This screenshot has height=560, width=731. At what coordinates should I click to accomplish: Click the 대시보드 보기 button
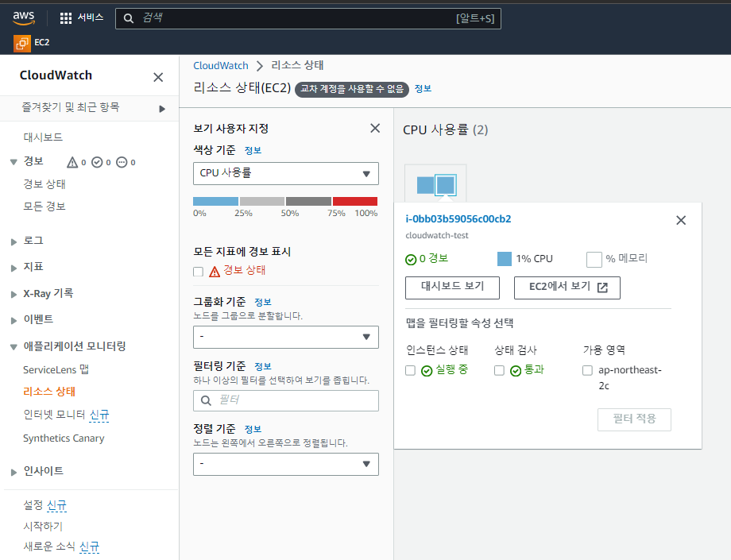coord(452,287)
